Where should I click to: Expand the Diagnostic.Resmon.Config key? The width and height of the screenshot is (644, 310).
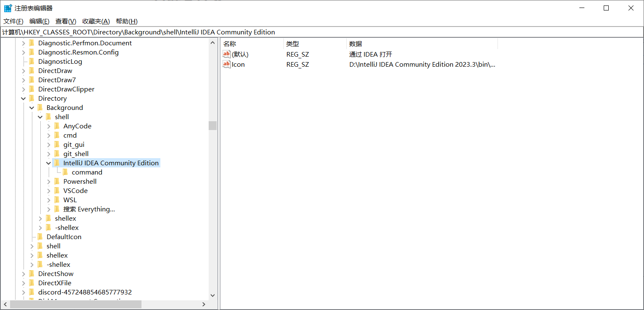(x=24, y=52)
